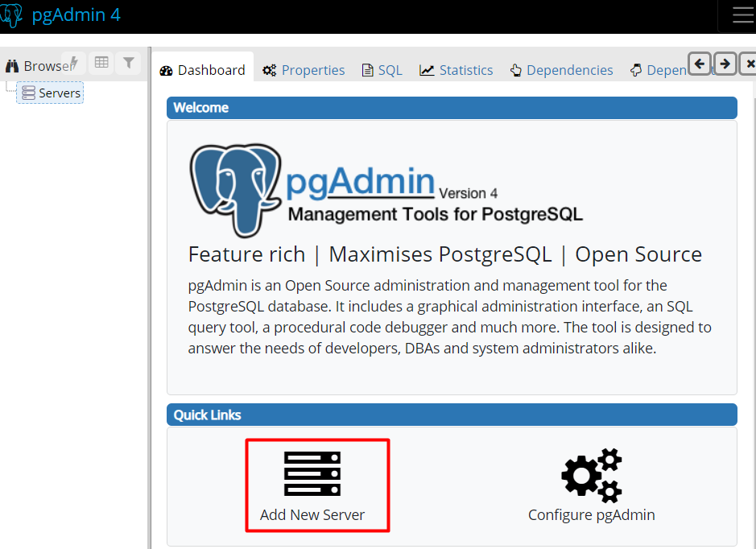Click the Browser panel title
Screen dimensions: 756x549
48,66
